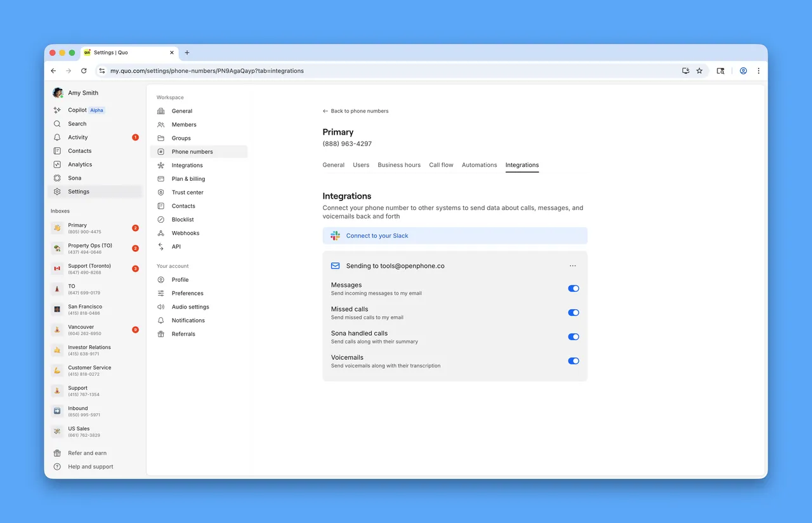Open Help and support icon
The width and height of the screenshot is (812, 523).
pyautogui.click(x=57, y=467)
